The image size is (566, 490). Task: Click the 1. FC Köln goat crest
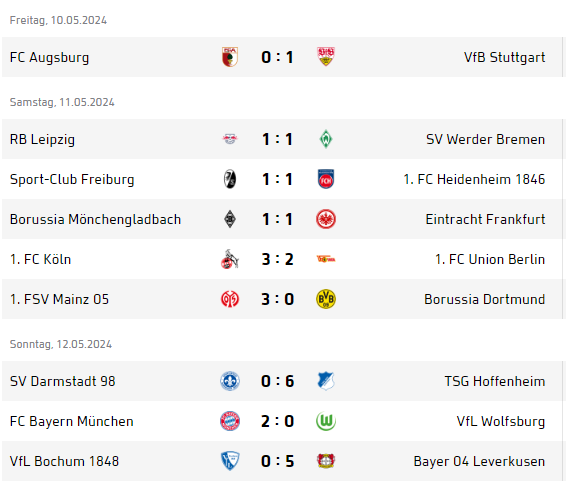coord(230,259)
